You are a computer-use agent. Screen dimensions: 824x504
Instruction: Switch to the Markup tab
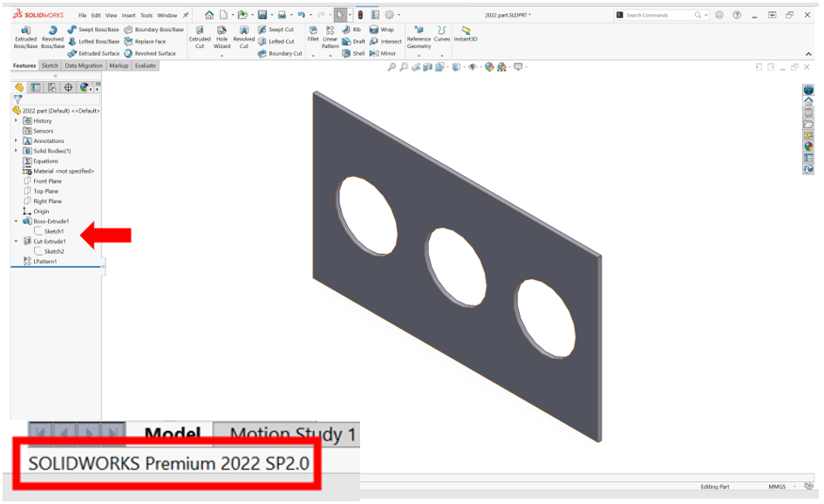pyautogui.click(x=119, y=65)
